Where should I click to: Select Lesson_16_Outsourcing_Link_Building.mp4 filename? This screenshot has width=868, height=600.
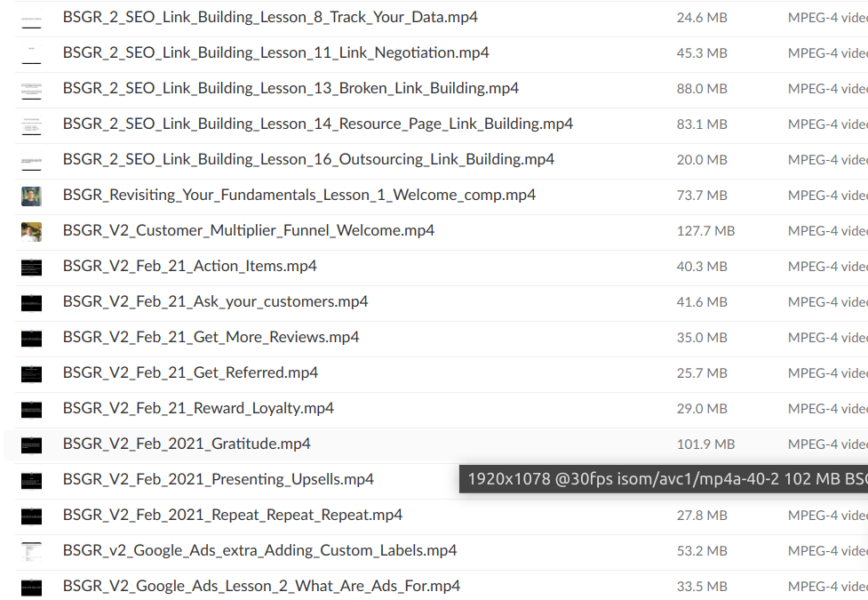click(x=308, y=160)
